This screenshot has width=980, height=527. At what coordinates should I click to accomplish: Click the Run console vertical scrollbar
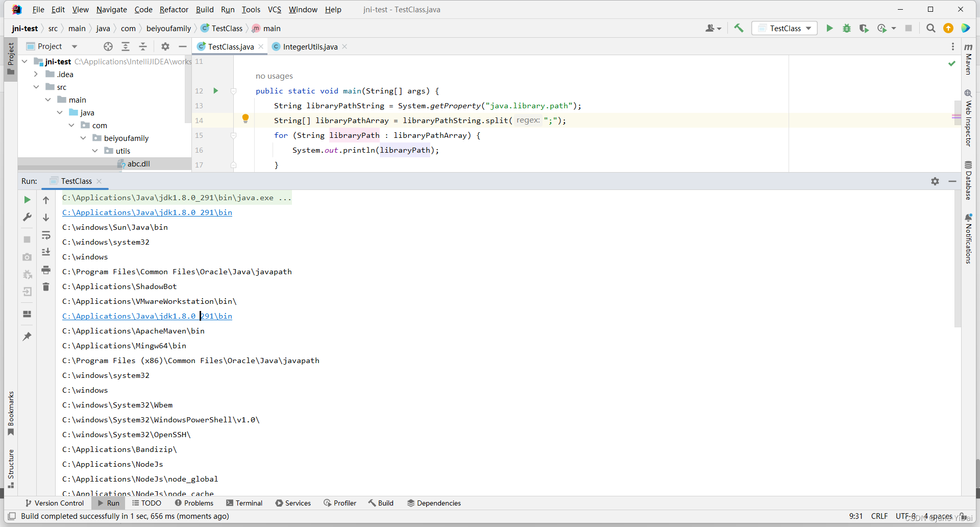pyautogui.click(x=958, y=258)
